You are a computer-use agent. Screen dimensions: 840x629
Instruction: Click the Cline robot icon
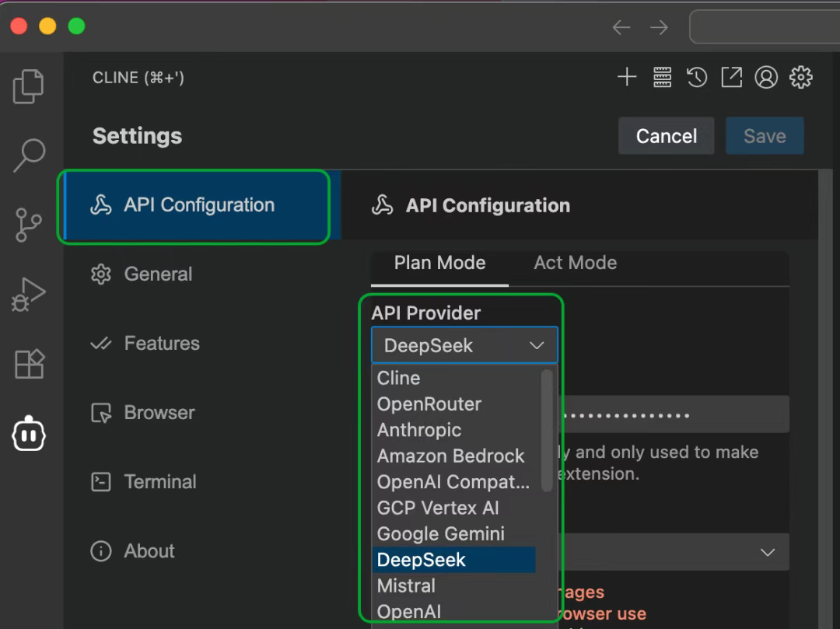[x=29, y=434]
